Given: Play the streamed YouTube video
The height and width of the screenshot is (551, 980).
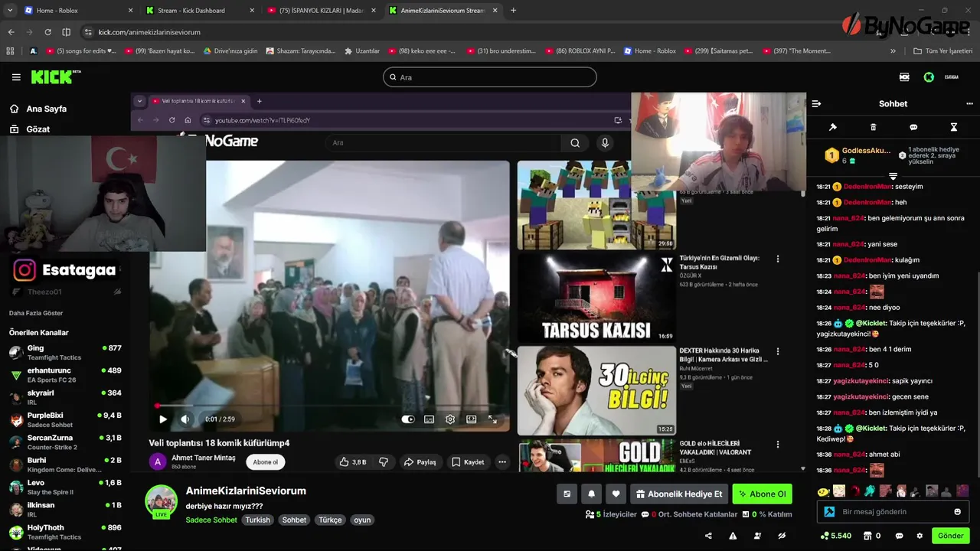Looking at the screenshot, I should (x=162, y=419).
